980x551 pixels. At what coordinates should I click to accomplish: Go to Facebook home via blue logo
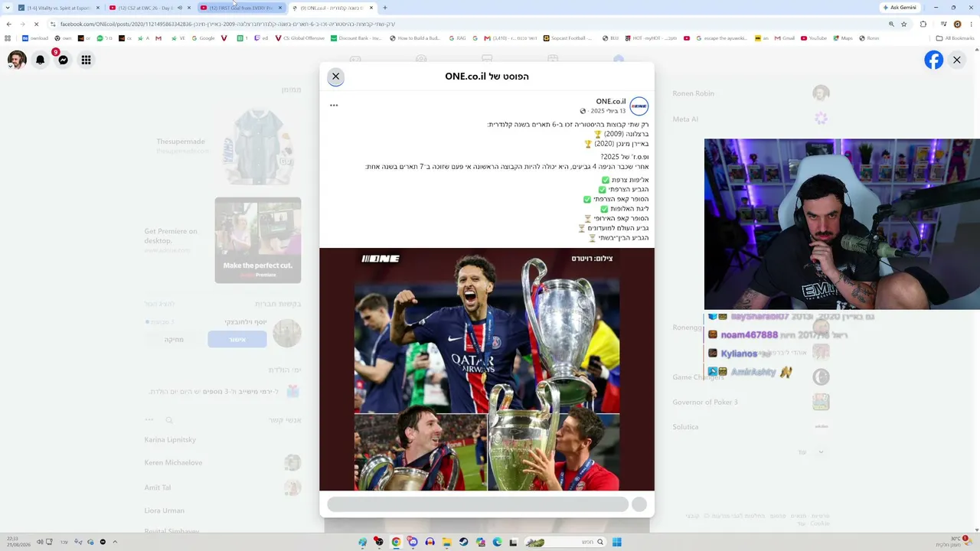(x=933, y=60)
